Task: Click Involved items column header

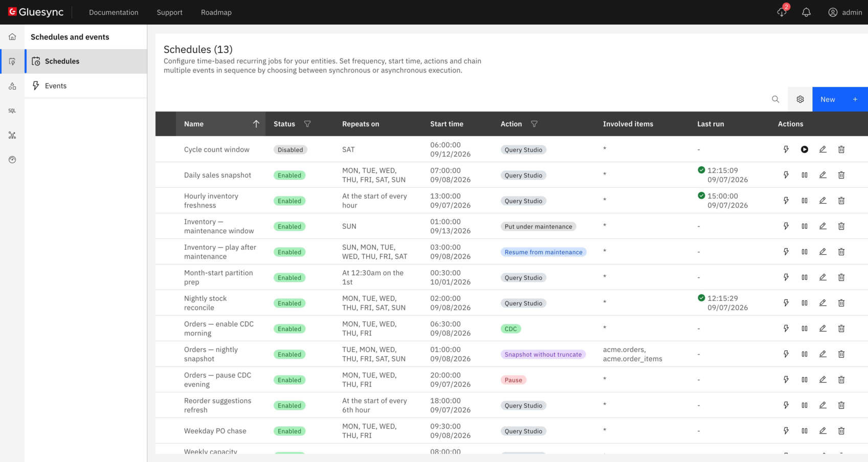Action: pos(628,124)
